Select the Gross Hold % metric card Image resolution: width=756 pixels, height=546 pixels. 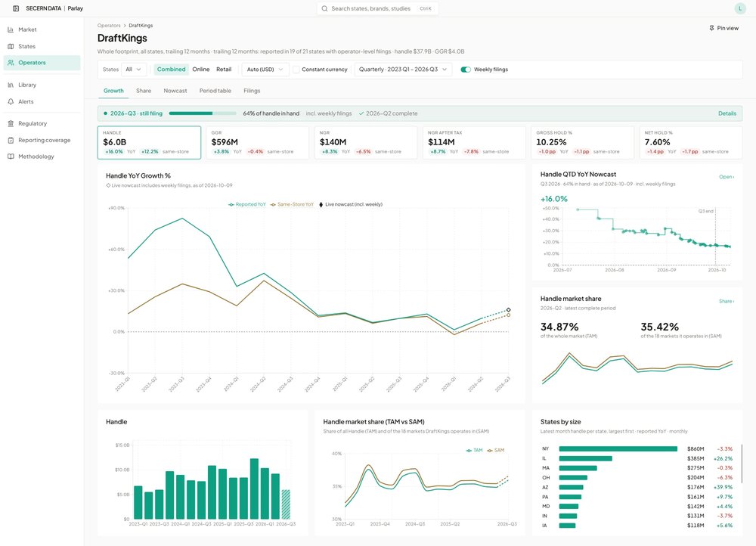click(582, 142)
